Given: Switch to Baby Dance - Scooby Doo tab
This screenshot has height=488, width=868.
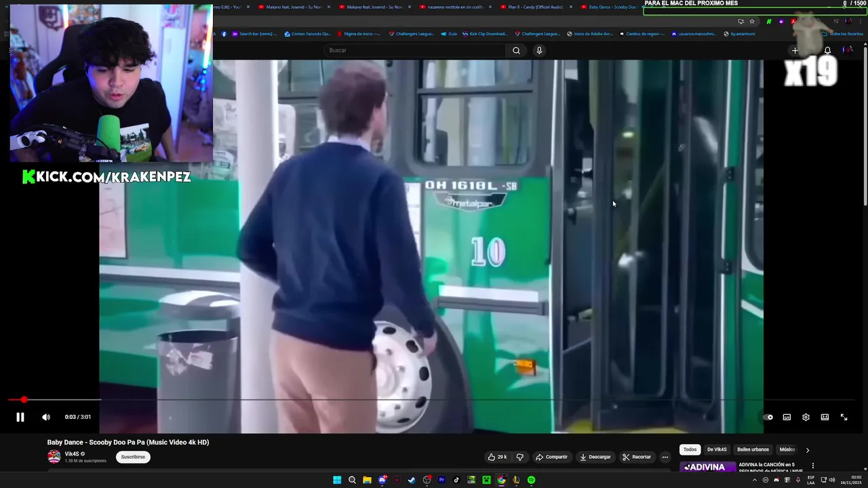Looking at the screenshot, I should coord(612,7).
